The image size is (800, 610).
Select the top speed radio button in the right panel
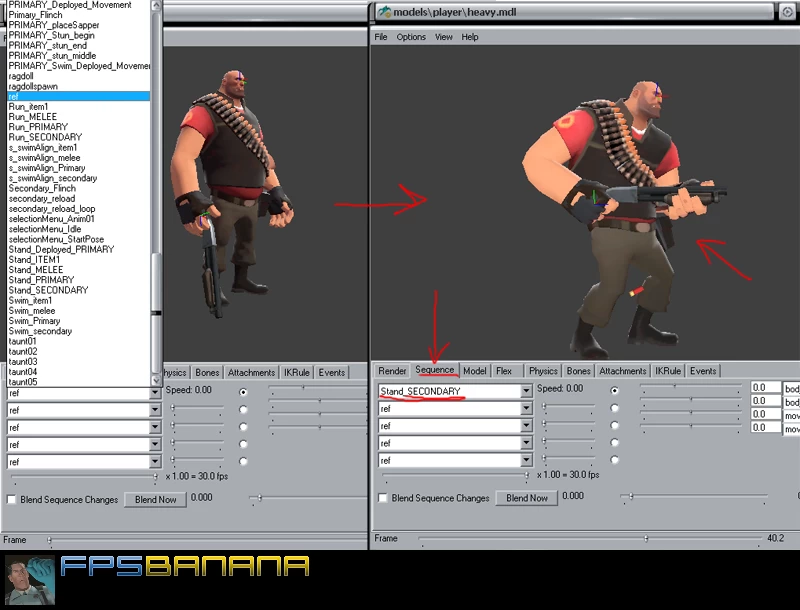[x=613, y=390]
